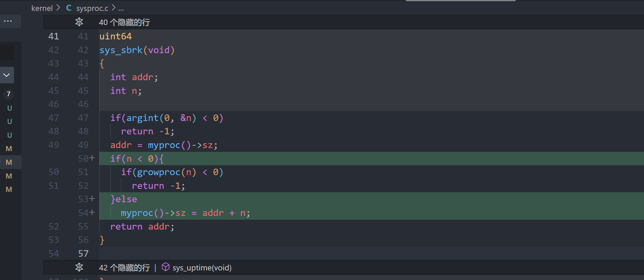This screenshot has height=280, width=644.
Task: Click the 'argint' call in code
Action: point(142,118)
